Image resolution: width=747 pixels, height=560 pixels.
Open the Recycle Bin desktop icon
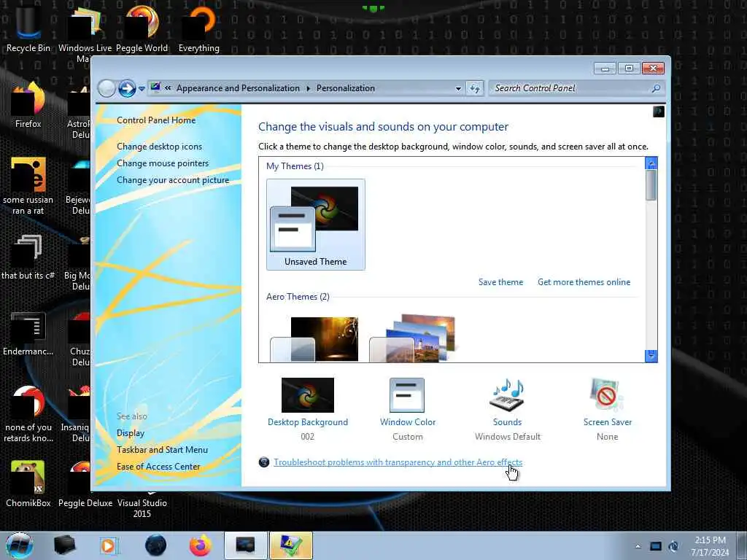(28, 28)
